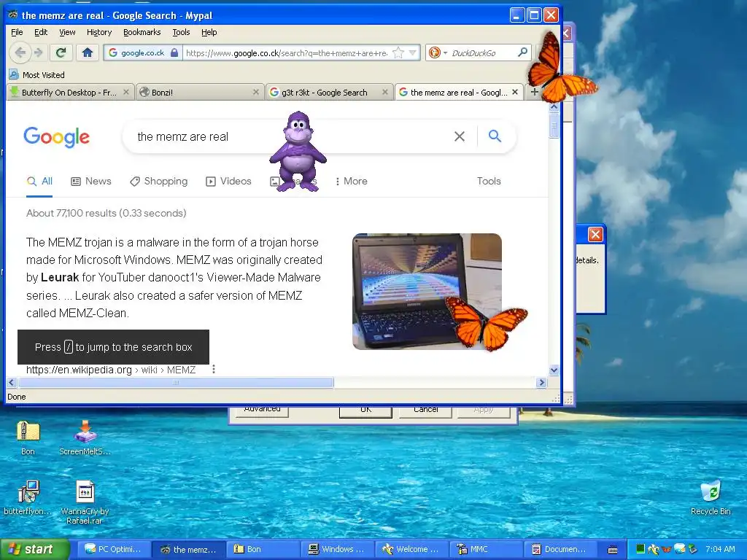This screenshot has width=747, height=560.
Task: Open the View menu
Action: click(x=67, y=32)
